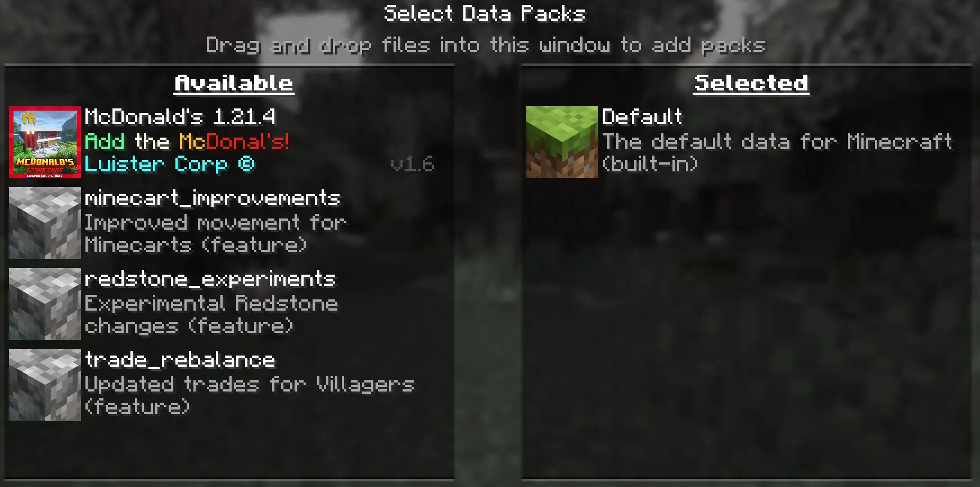Click the McDonald's 1.21.4 pack icon
The height and width of the screenshot is (487, 980).
(45, 142)
